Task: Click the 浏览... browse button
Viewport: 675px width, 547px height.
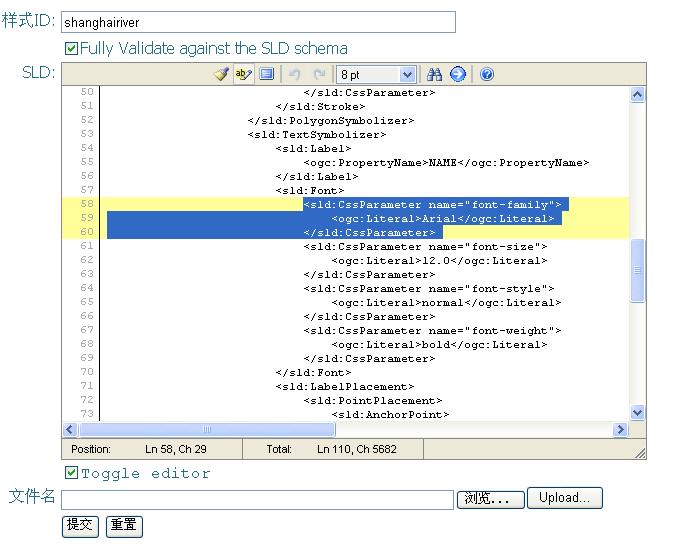Action: click(x=490, y=499)
